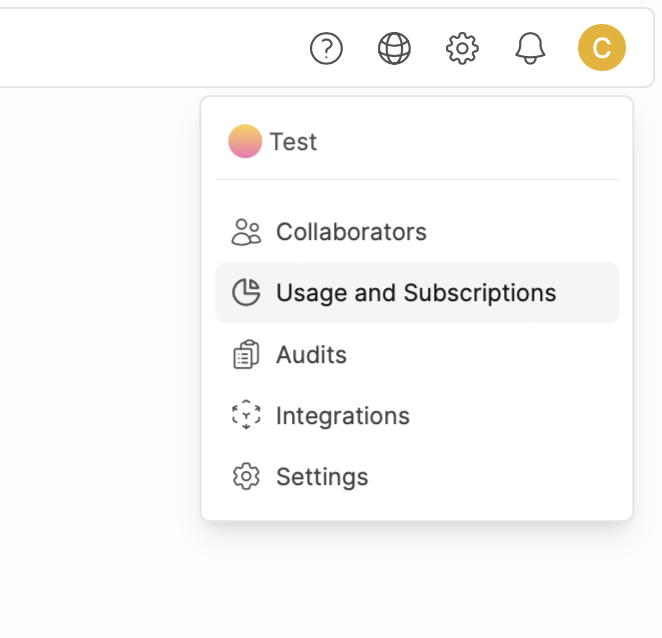The height and width of the screenshot is (638, 662).
Task: Click the Audits clipboard icon
Action: coord(245,355)
